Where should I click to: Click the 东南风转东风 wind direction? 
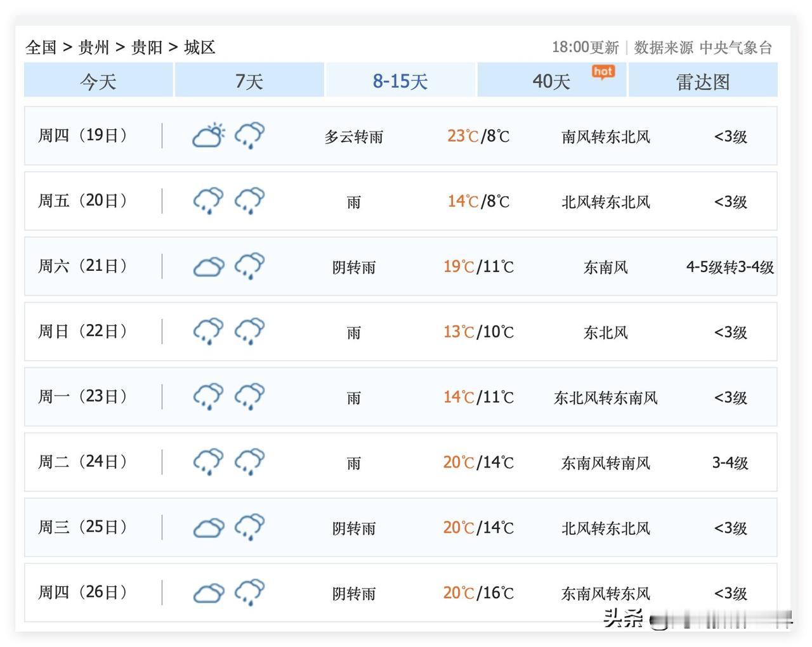[x=606, y=594]
